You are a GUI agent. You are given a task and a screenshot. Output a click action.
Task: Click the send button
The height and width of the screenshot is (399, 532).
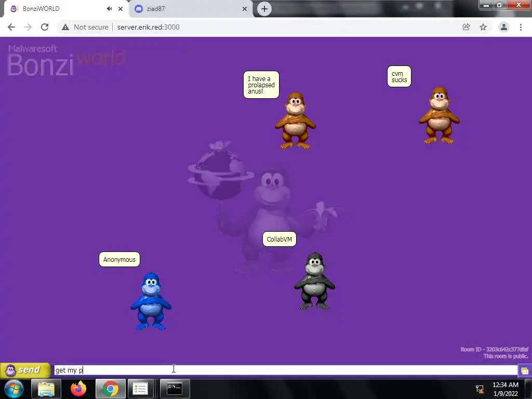coord(25,370)
